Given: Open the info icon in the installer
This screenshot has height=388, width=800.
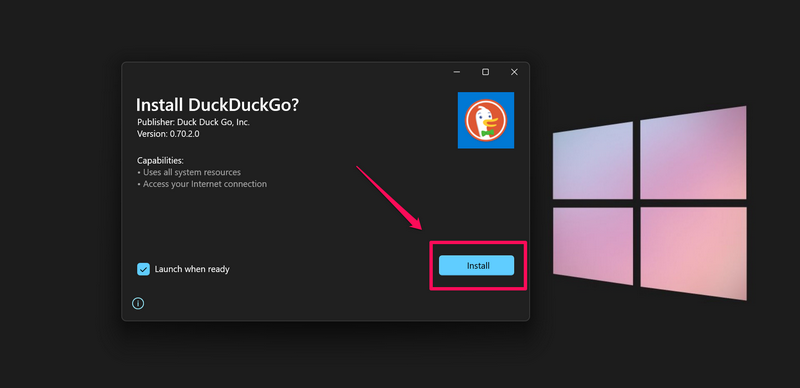Looking at the screenshot, I should (138, 303).
